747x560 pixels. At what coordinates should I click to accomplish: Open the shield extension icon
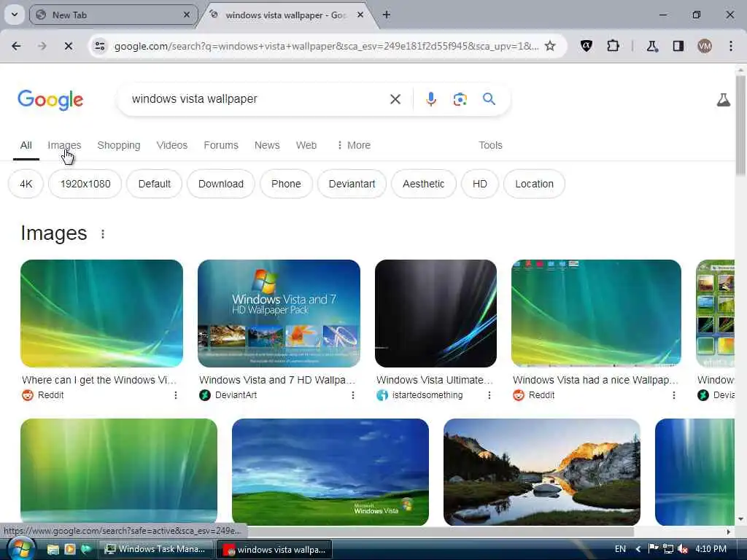click(587, 46)
